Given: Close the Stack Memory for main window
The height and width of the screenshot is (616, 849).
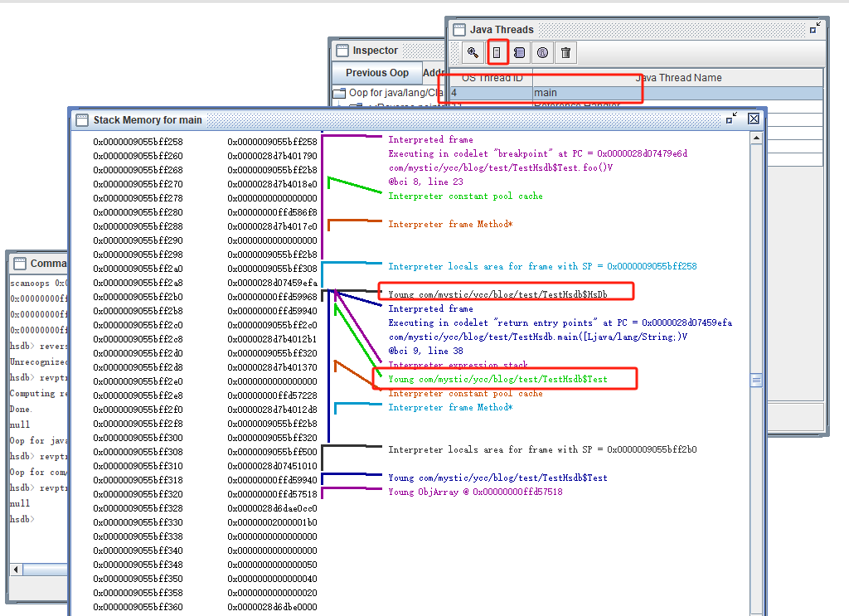Looking at the screenshot, I should 753,119.
